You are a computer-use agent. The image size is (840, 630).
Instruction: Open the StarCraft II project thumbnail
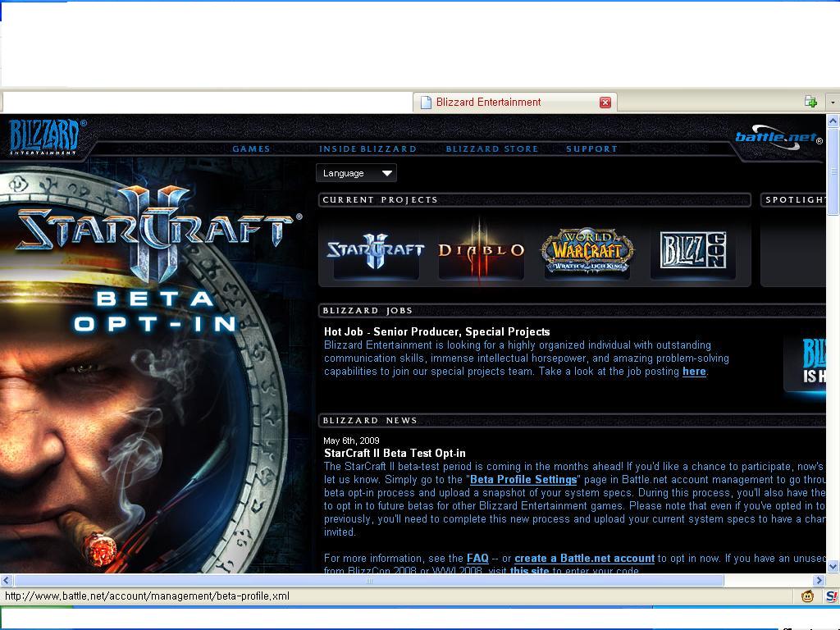375,251
